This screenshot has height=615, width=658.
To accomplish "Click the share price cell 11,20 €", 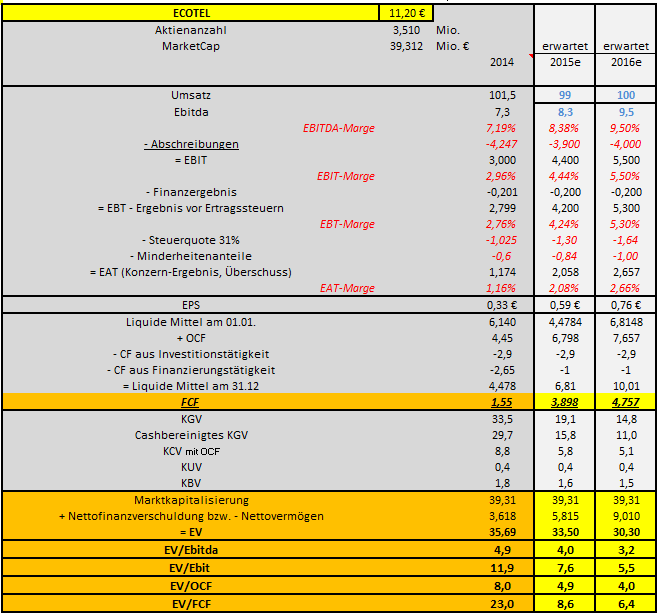I will [406, 13].
